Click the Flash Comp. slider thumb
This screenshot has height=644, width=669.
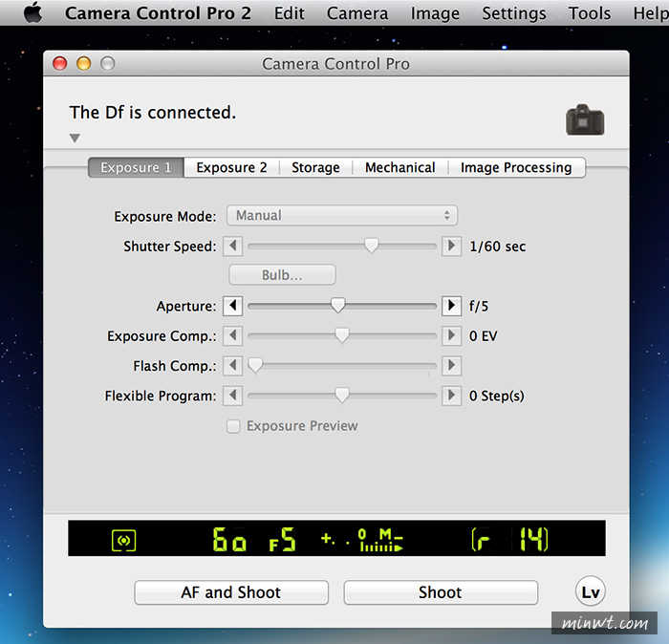point(255,366)
